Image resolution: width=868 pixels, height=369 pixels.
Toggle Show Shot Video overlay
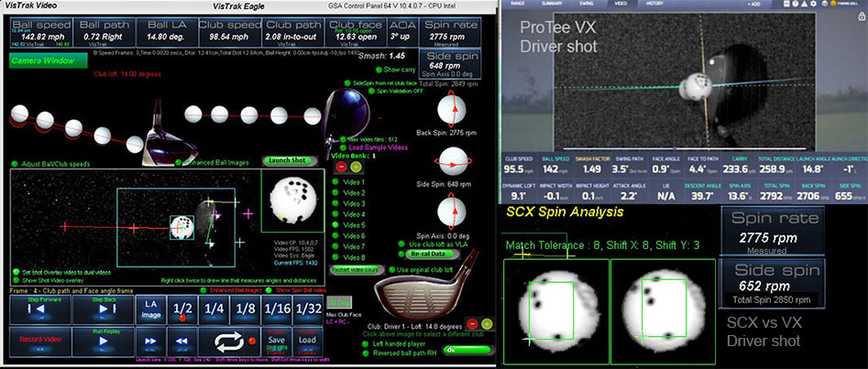point(16,280)
